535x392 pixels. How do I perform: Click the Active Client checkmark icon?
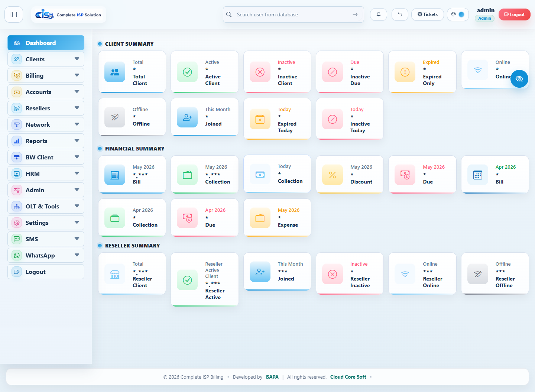[187, 72]
